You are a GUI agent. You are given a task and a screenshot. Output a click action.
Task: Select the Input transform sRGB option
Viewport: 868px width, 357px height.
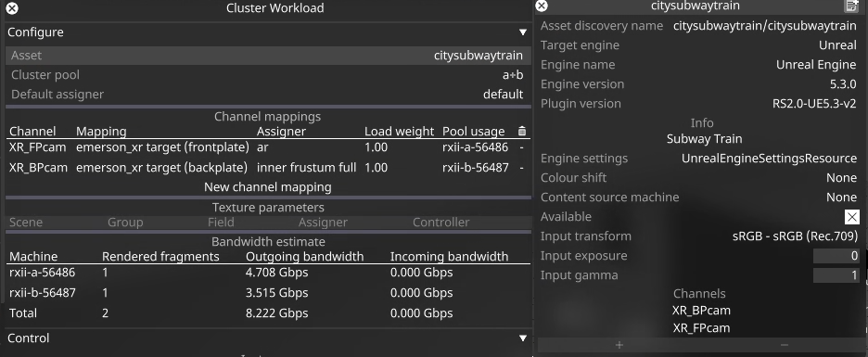tap(795, 236)
